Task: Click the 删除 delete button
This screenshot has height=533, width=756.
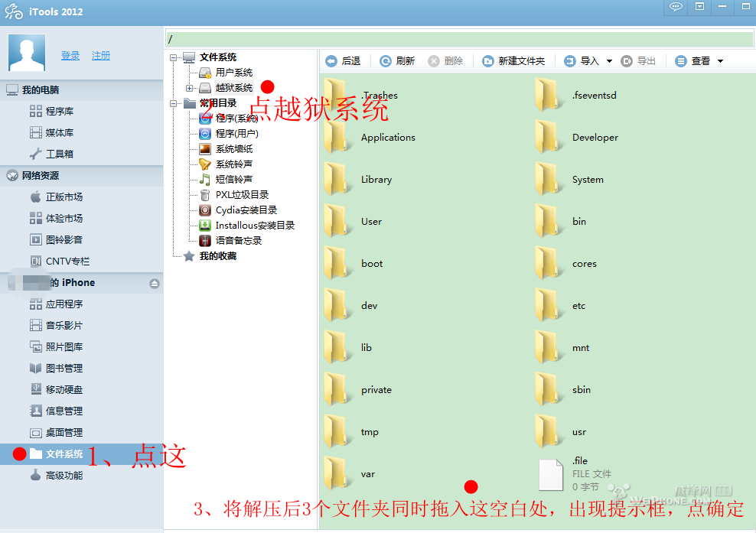Action: click(445, 61)
